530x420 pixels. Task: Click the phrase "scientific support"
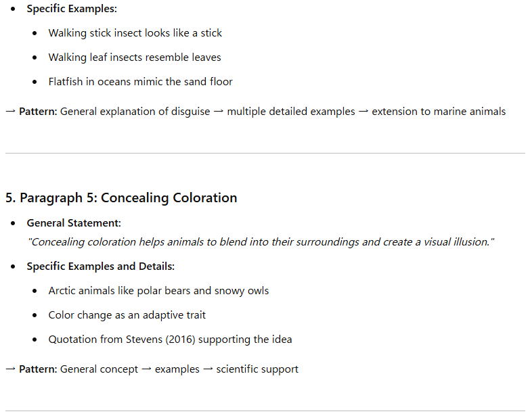[257, 369]
